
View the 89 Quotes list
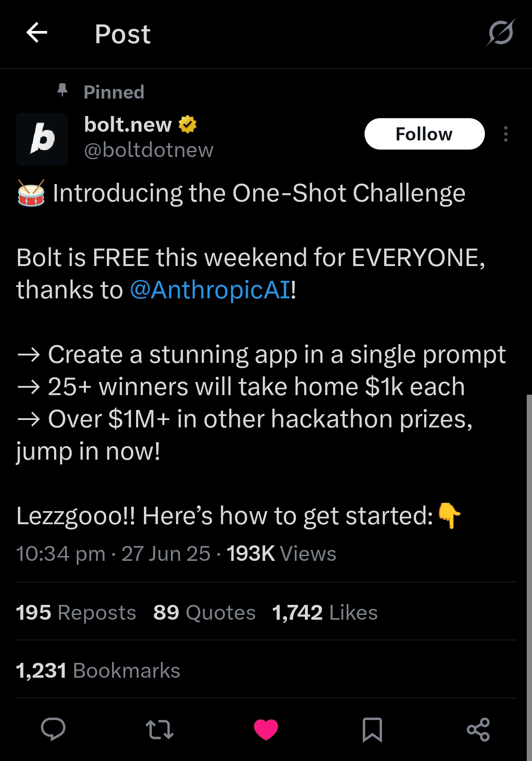[x=204, y=612]
